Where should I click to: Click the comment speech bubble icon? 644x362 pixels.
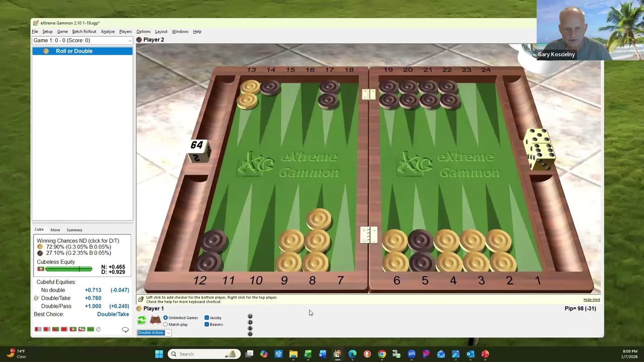pos(125,329)
